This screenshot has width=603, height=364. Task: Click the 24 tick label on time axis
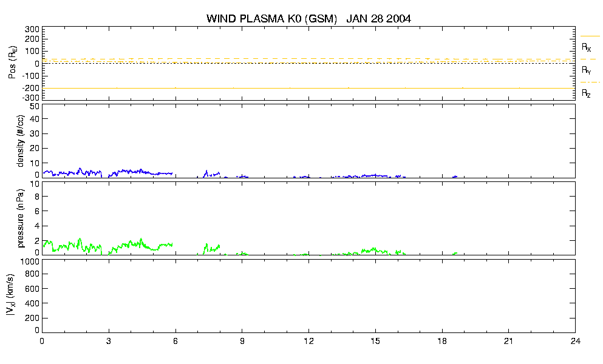tap(575, 341)
